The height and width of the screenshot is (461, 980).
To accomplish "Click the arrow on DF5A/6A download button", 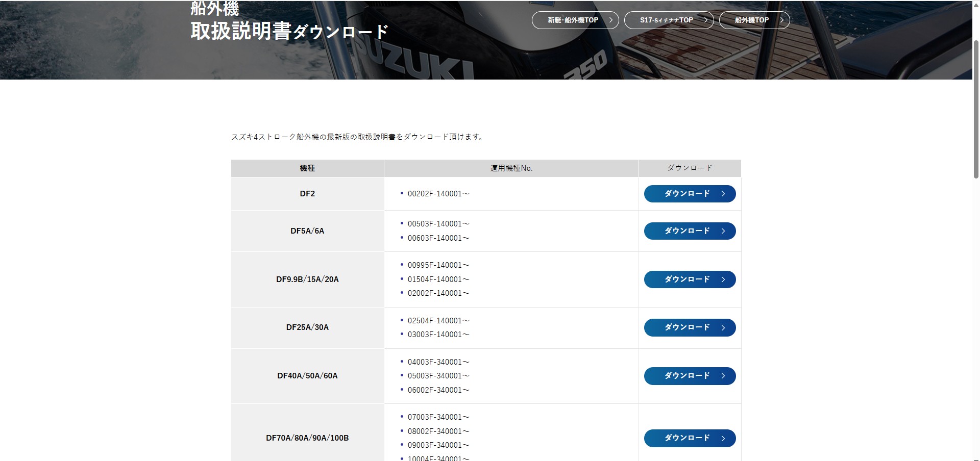I will tap(723, 231).
